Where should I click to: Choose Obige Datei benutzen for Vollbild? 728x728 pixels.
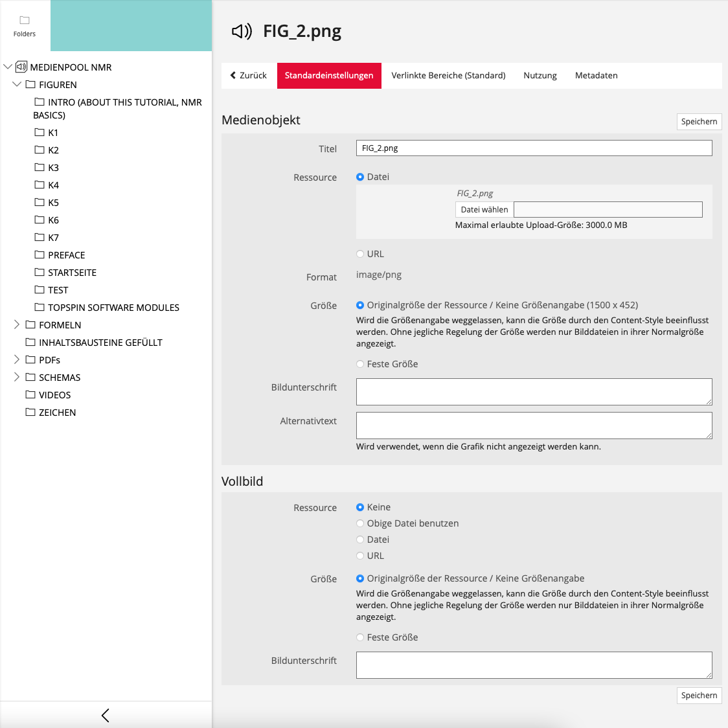(x=360, y=523)
